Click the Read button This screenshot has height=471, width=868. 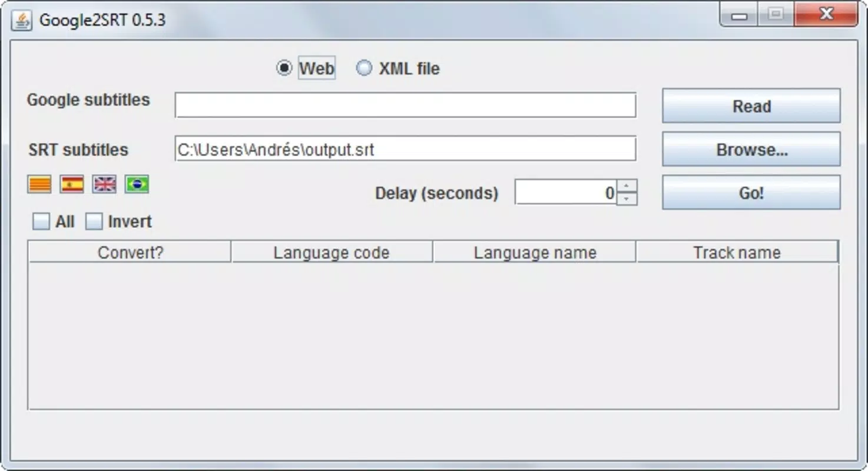(751, 106)
